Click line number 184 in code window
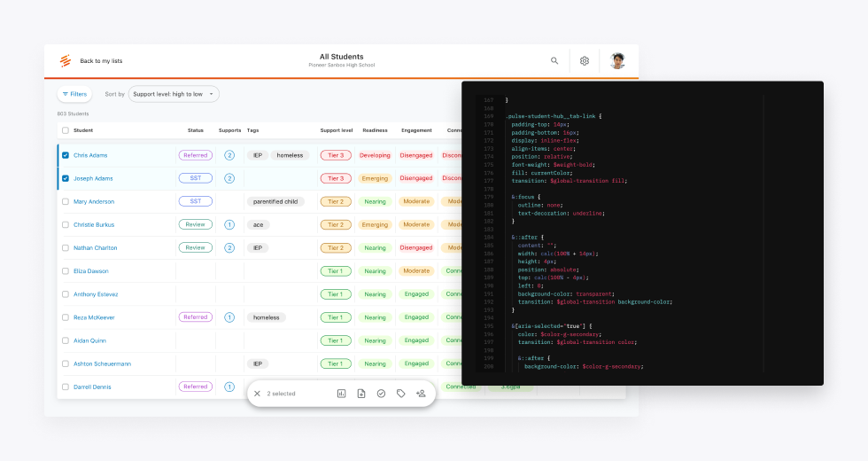 488,238
